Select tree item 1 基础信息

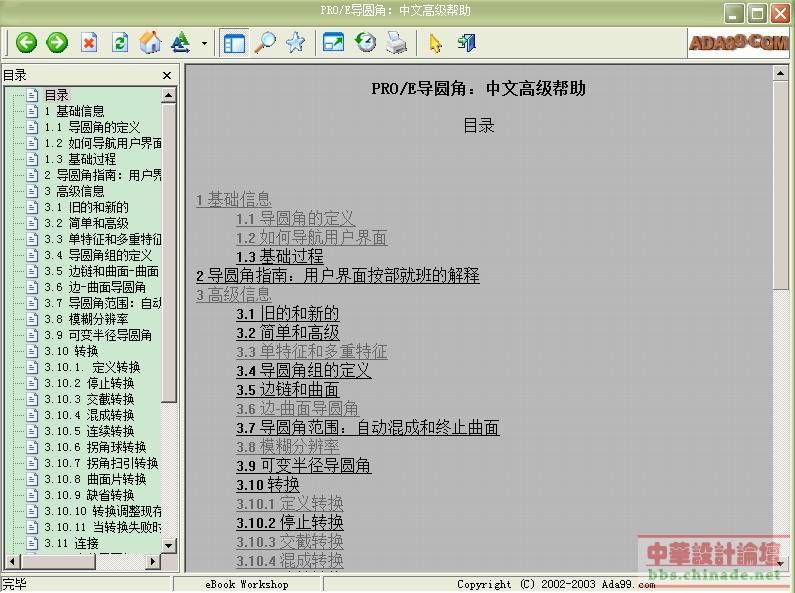tap(74, 111)
